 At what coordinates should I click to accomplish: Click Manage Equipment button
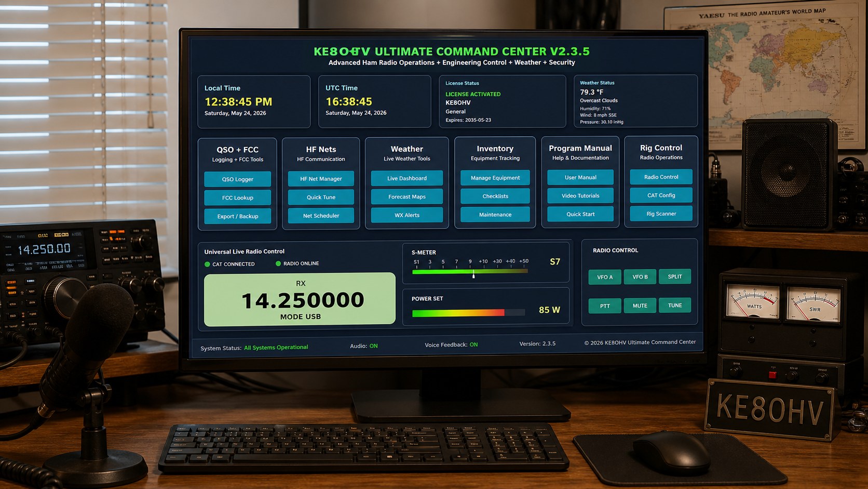point(495,178)
